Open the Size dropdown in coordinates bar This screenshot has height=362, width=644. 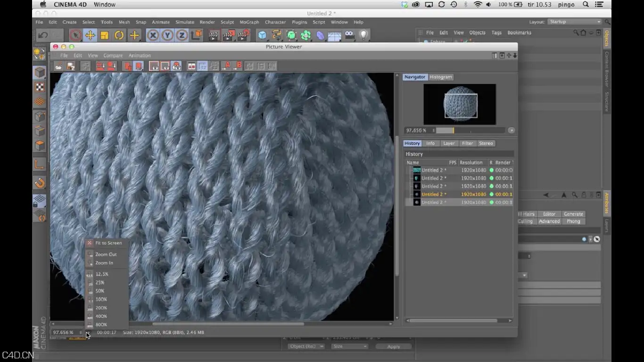349,346
